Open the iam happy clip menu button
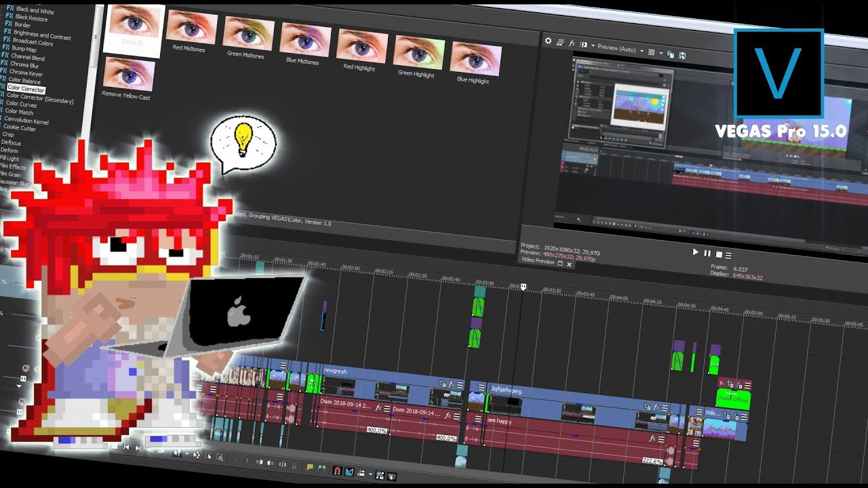 pyautogui.click(x=660, y=440)
